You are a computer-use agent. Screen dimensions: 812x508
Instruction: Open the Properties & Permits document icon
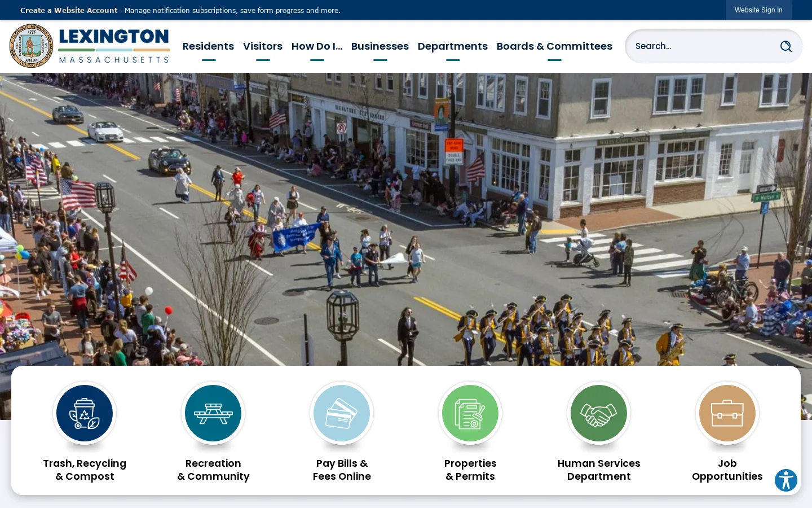pos(470,413)
